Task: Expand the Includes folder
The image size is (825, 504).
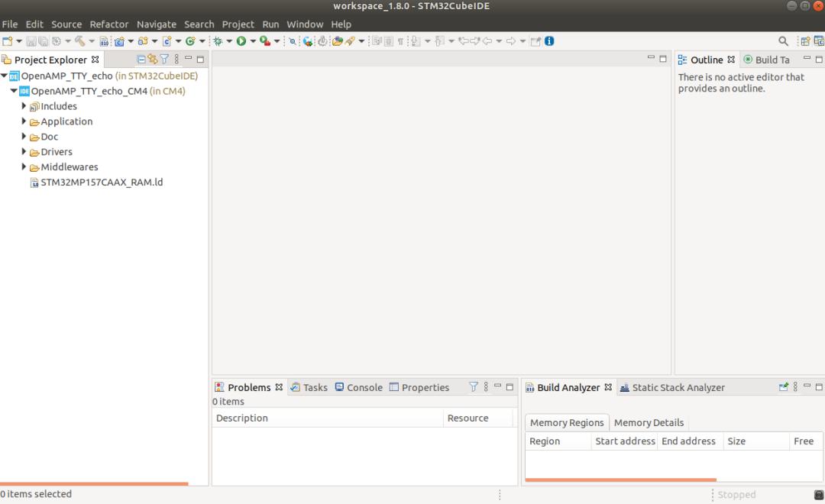Action: click(24, 105)
